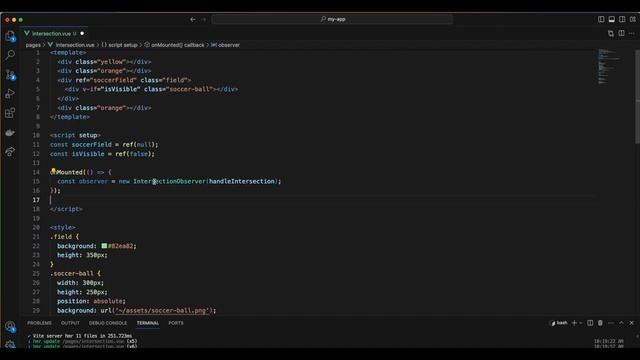Toggle the primary side bar layout icon

point(601,19)
